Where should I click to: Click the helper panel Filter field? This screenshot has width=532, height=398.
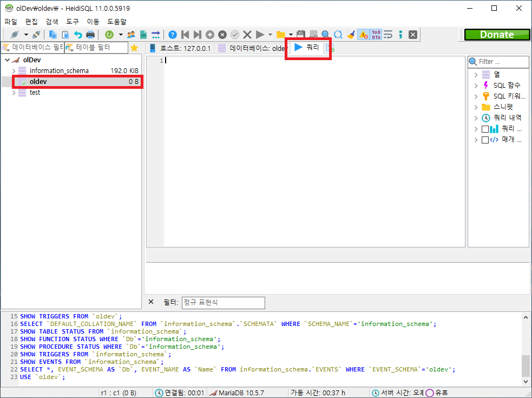pyautogui.click(x=498, y=62)
